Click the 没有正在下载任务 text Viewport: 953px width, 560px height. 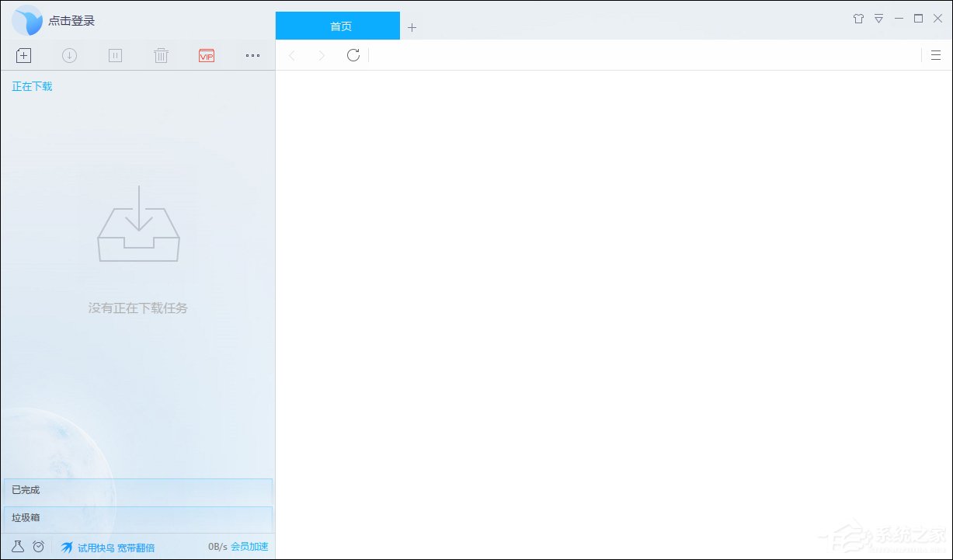[x=138, y=308]
